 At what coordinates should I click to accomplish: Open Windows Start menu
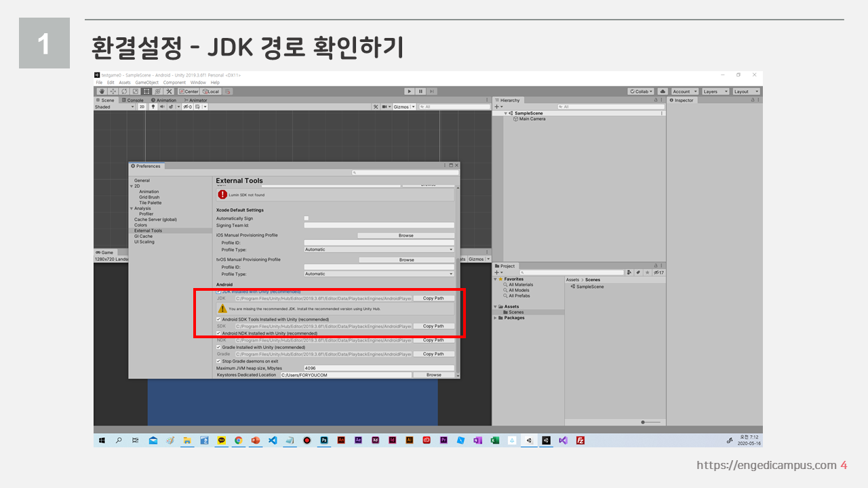tap(100, 440)
